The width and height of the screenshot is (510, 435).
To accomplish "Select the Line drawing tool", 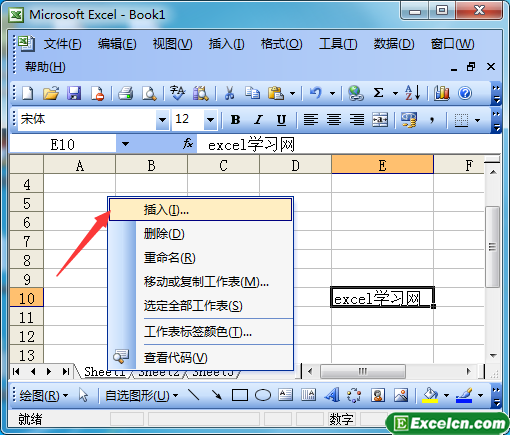I will [194, 395].
